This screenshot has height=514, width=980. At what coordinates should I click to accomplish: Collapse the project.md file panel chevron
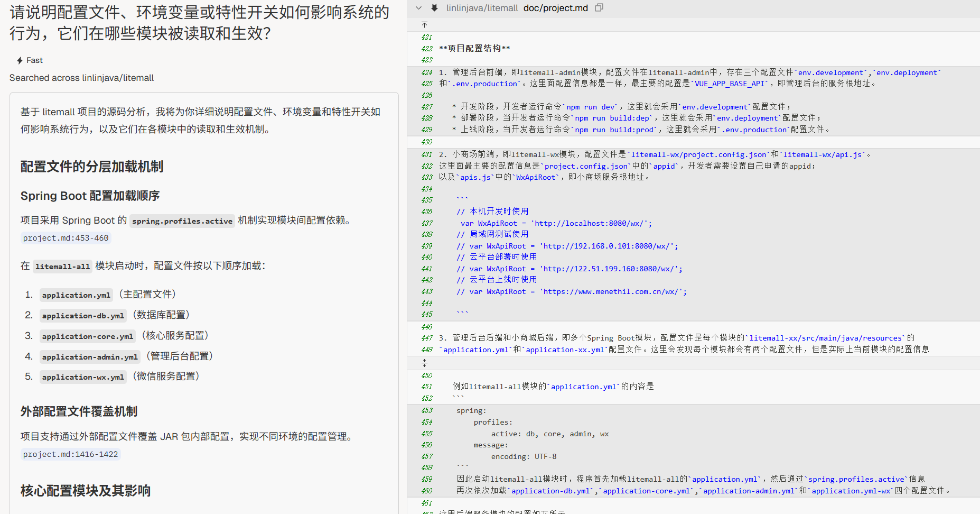pyautogui.click(x=418, y=8)
